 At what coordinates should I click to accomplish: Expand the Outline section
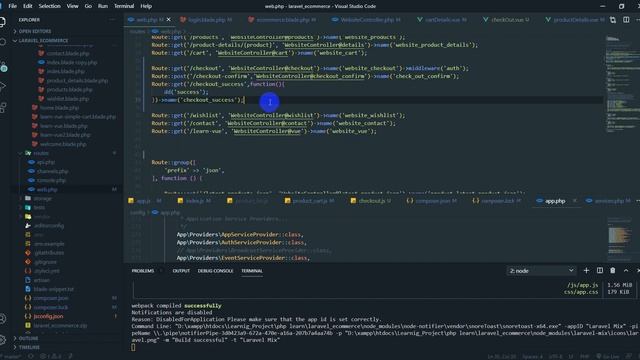click(x=28, y=338)
